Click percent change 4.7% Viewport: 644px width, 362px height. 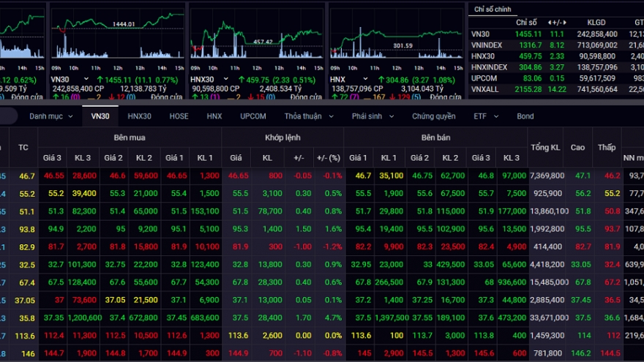pos(333,318)
